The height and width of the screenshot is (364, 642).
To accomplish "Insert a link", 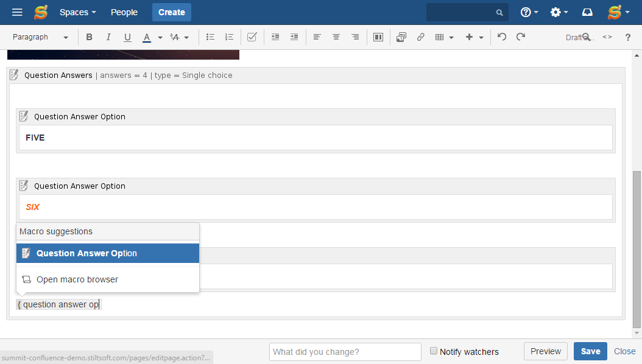I will coord(420,37).
